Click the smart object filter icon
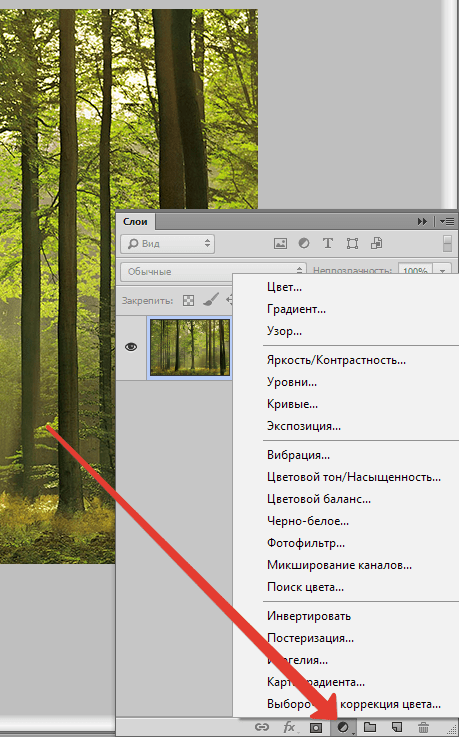Viewport: 459px width, 737px height. coord(376,243)
